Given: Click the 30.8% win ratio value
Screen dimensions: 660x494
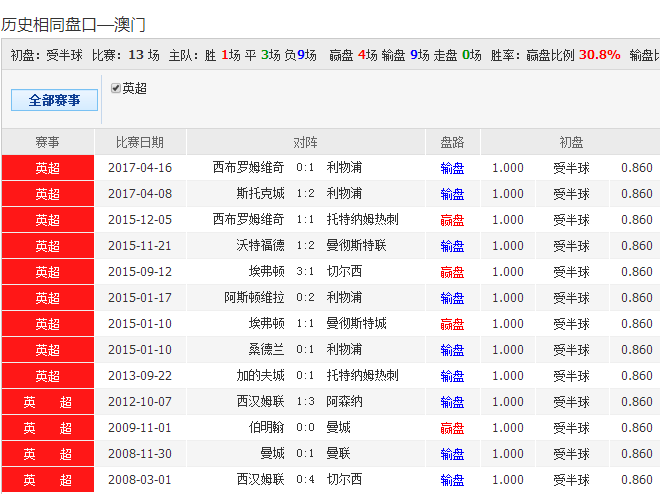Looking at the screenshot, I should click(599, 55).
